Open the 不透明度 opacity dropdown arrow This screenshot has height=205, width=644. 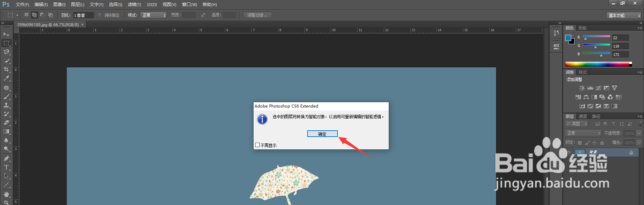[639, 133]
